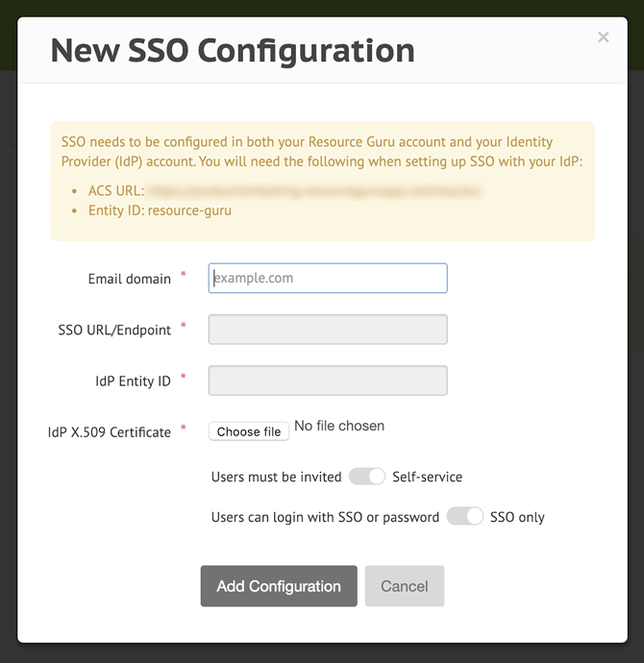Click the SSO URL/Endpoint label
The height and width of the screenshot is (663, 644).
[114, 331]
